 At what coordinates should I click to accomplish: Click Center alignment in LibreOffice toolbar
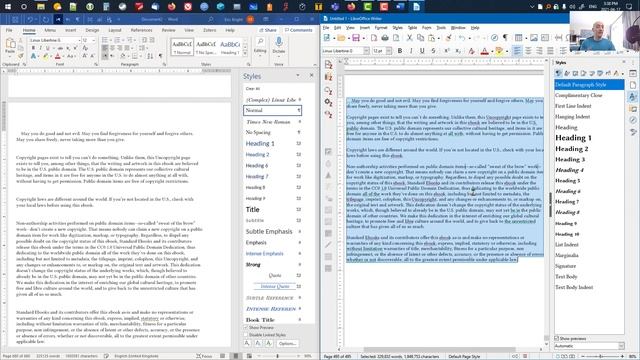point(528,51)
